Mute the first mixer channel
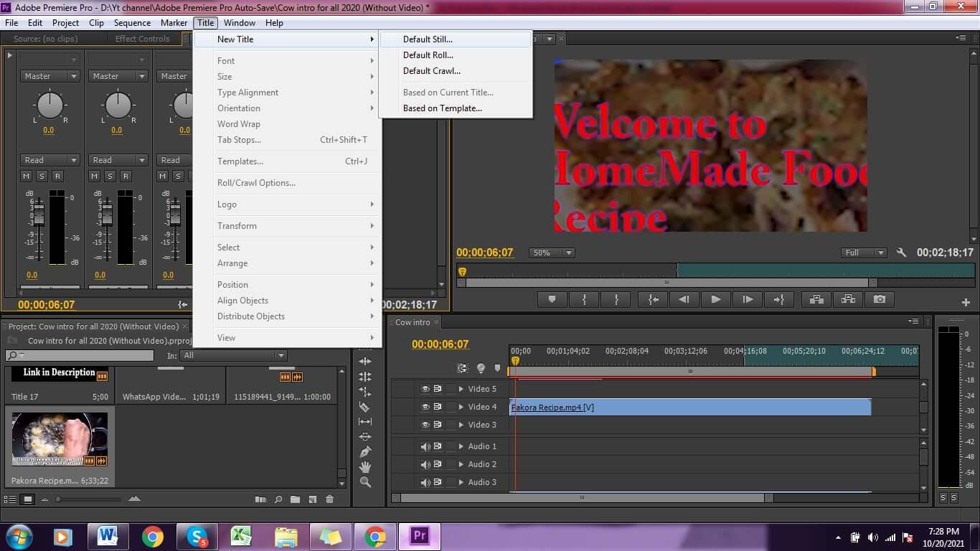 coord(27,176)
